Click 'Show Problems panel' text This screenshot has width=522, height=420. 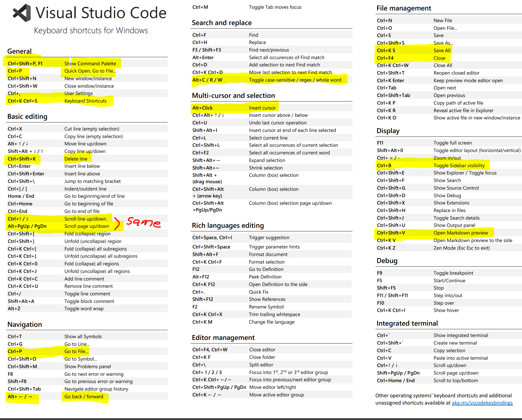[88, 366]
